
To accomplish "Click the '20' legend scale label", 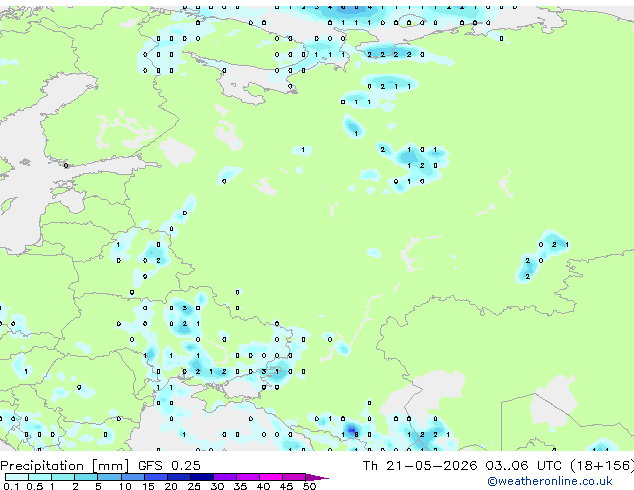I will tap(171, 486).
